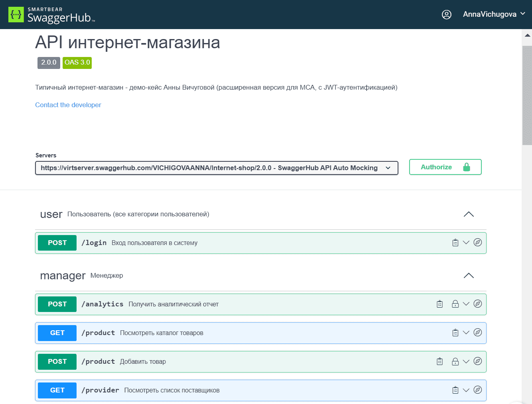
Task: Click the POST badge for /login
Action: (57, 243)
